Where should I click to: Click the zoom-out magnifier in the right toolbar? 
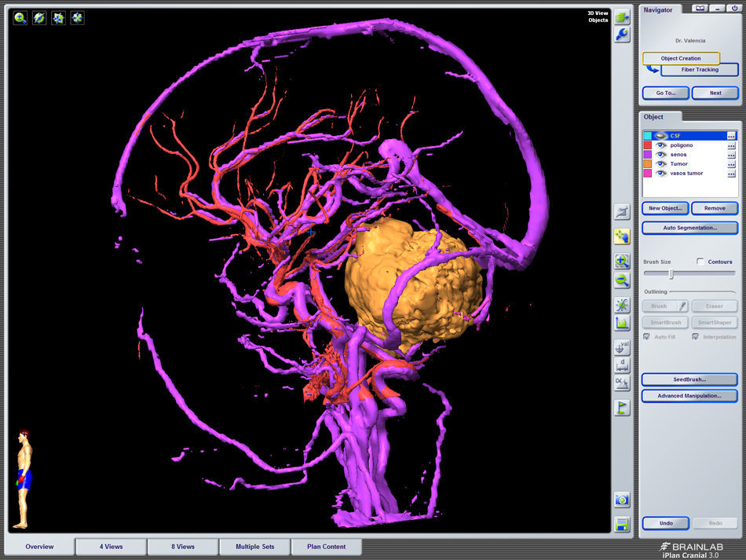coord(622,280)
